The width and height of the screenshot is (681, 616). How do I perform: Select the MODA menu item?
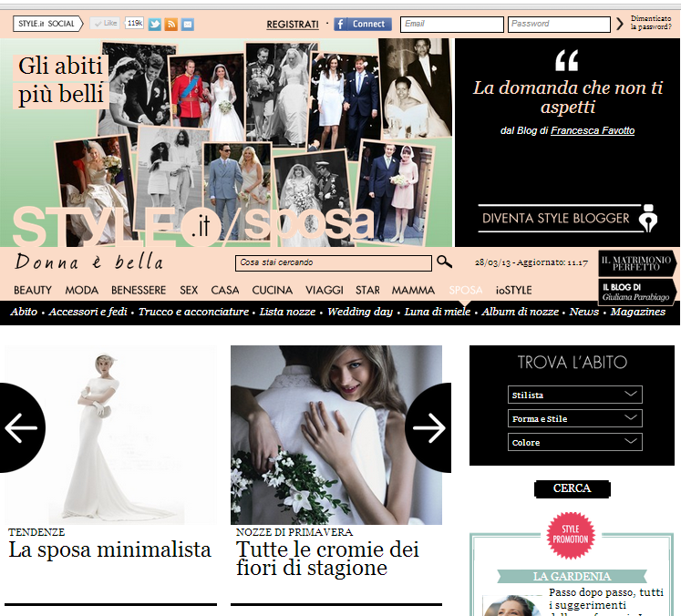[82, 290]
